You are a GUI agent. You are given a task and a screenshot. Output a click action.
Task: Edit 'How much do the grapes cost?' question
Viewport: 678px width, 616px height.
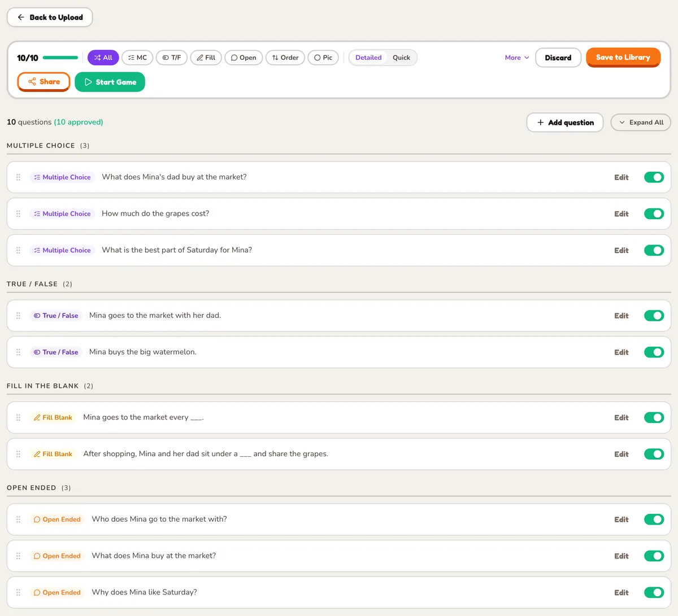621,214
